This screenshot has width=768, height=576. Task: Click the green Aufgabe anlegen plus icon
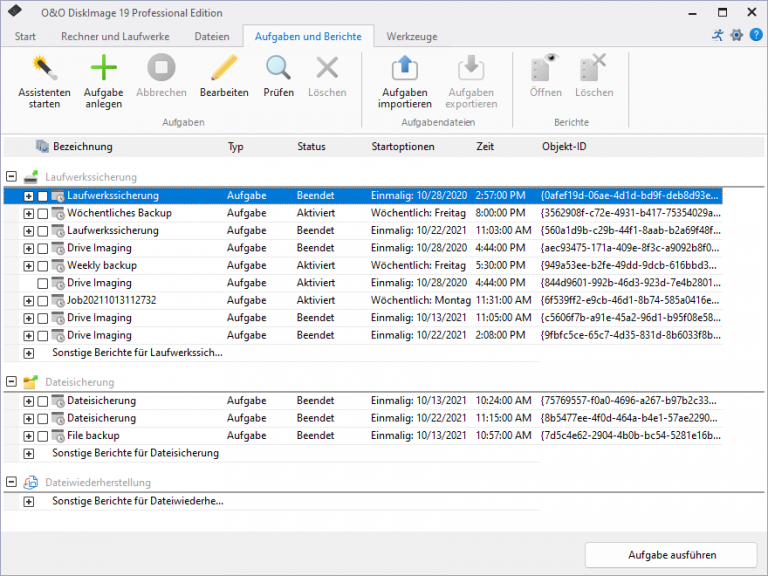(x=103, y=69)
